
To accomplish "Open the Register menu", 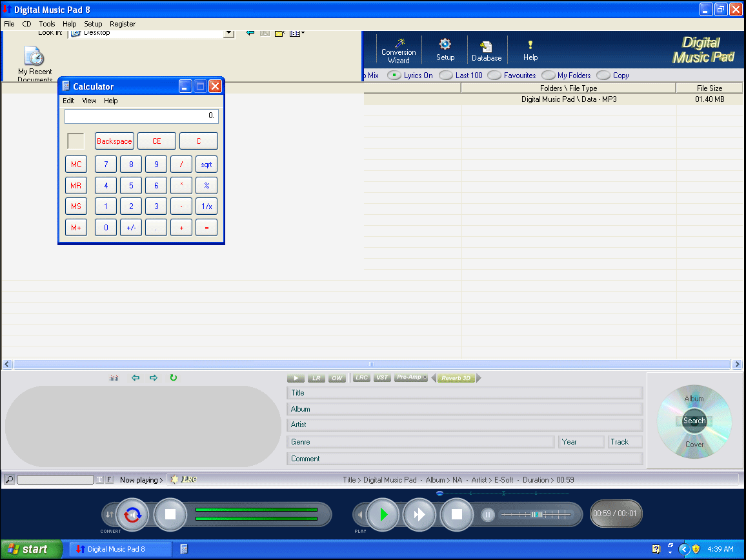I will (x=122, y=24).
